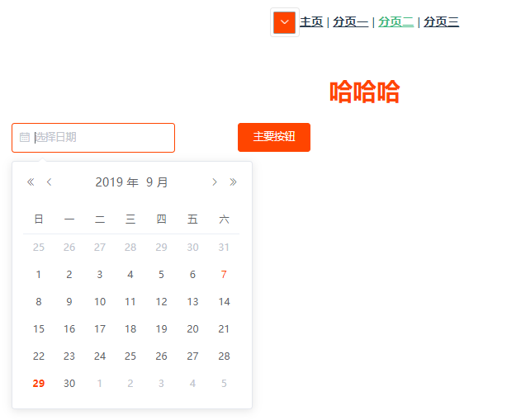Image resolution: width=521 pixels, height=420 pixels.
Task: Open month picker via 9 月 label
Action: [x=157, y=182]
